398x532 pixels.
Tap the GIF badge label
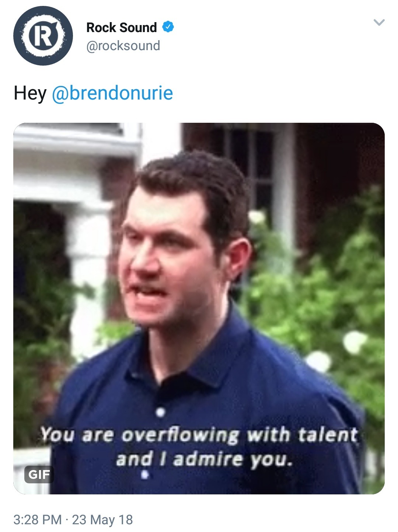[39, 474]
